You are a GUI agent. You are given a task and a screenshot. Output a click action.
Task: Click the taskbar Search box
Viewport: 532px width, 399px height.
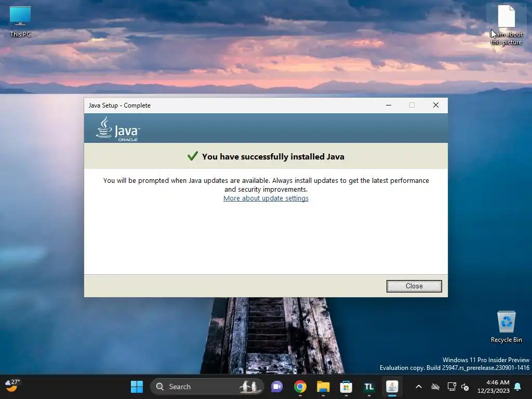[207, 387]
